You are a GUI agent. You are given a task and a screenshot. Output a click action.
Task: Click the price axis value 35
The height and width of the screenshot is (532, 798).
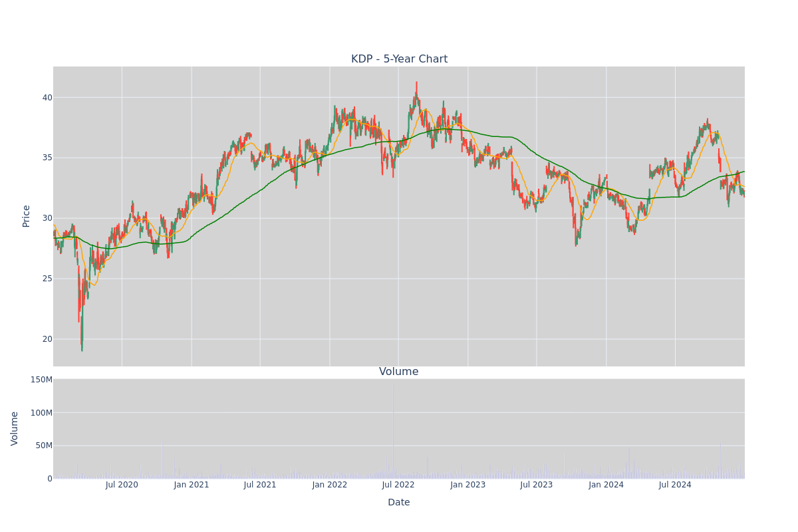coord(47,158)
